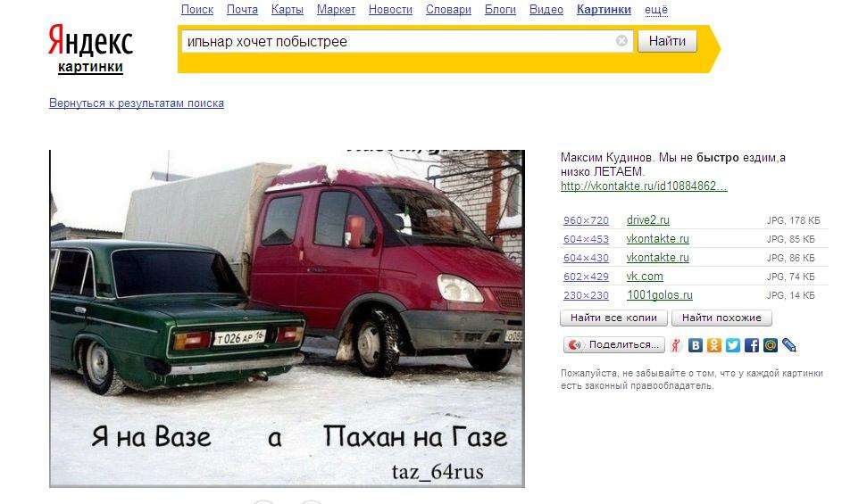Share via the VKontakte icon
Viewport: 842px width, 504px height.
(695, 345)
